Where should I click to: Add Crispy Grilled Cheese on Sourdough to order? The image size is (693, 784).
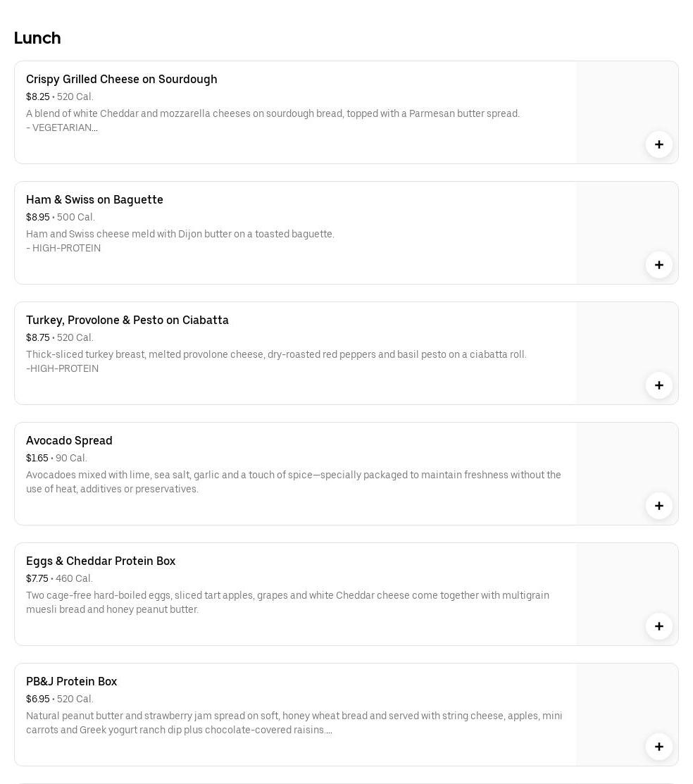(x=658, y=144)
